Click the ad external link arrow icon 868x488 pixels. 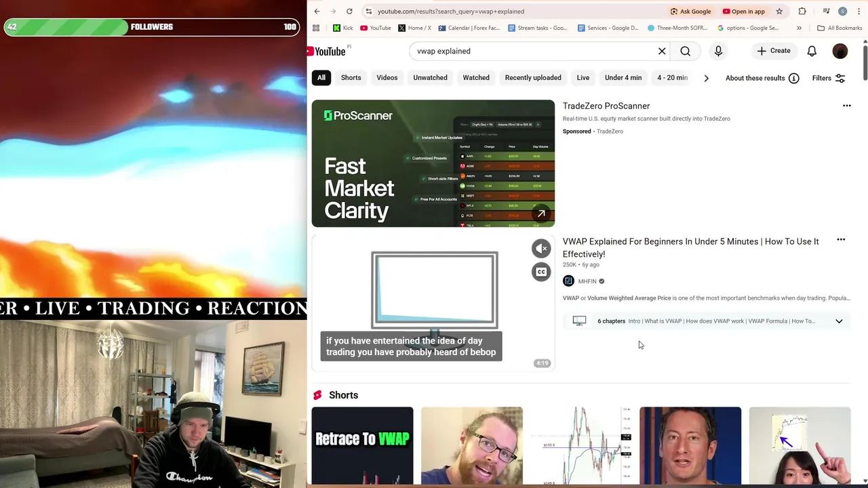point(541,213)
